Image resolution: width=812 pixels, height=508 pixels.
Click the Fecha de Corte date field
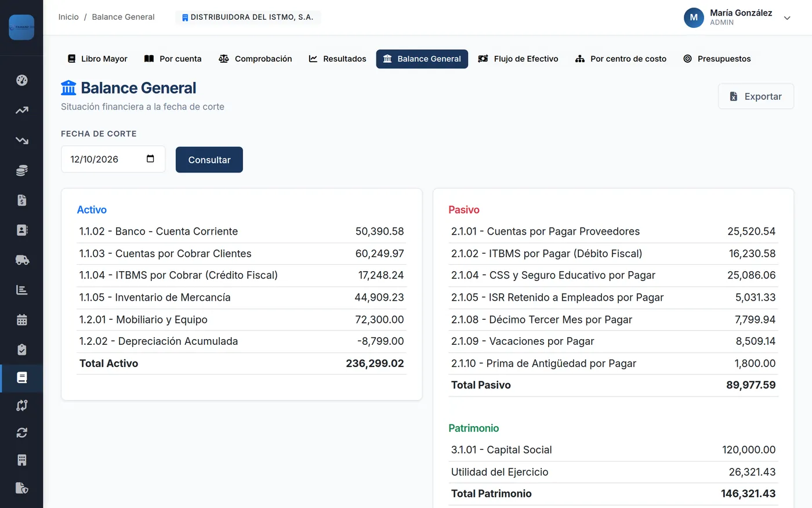click(x=113, y=159)
